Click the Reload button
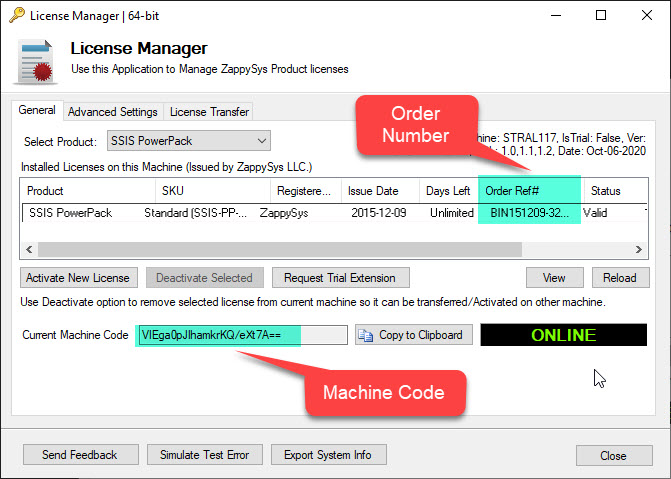Screen dimensions: 671x479 point(620,278)
